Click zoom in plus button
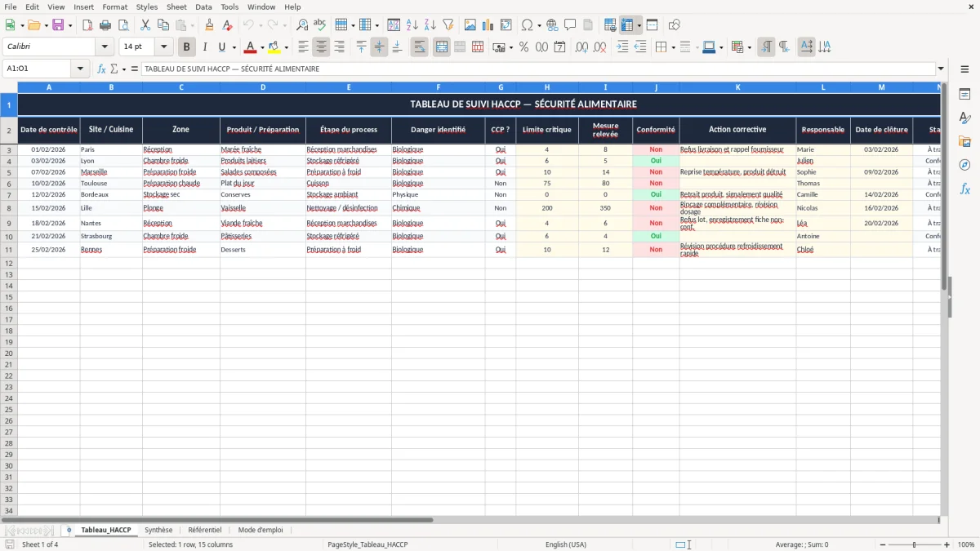 pyautogui.click(x=947, y=544)
